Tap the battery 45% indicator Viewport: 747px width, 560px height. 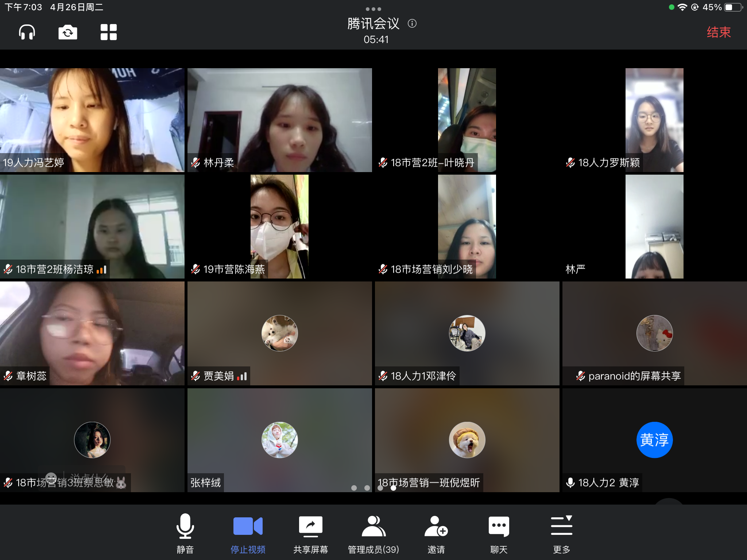pos(722,7)
